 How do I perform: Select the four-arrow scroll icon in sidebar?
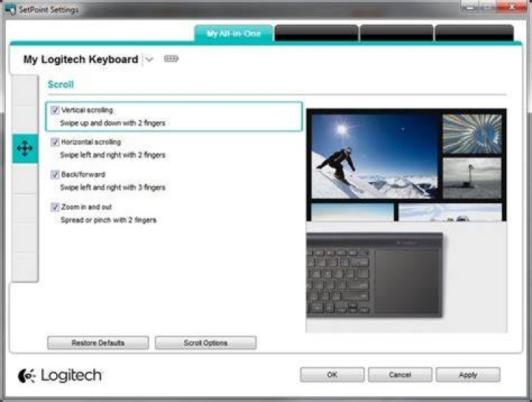pos(25,149)
